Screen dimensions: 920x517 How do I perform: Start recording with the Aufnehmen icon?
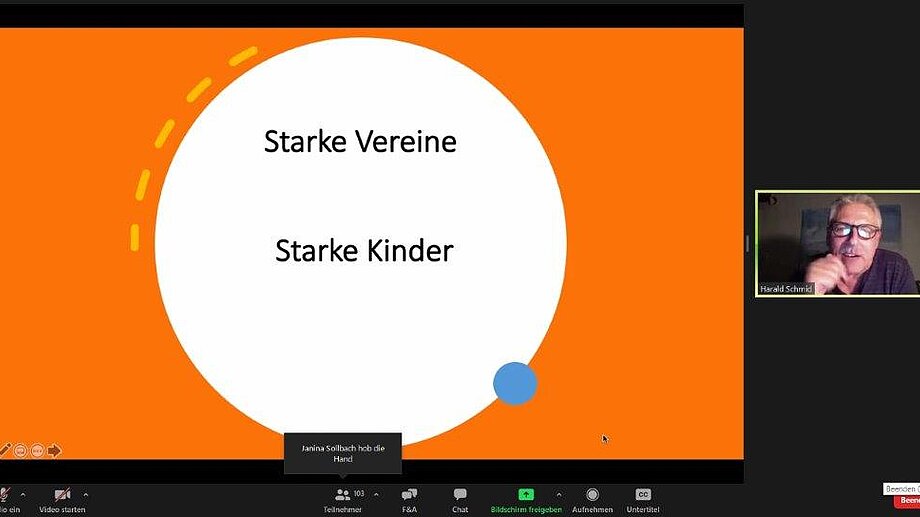pyautogui.click(x=592, y=494)
